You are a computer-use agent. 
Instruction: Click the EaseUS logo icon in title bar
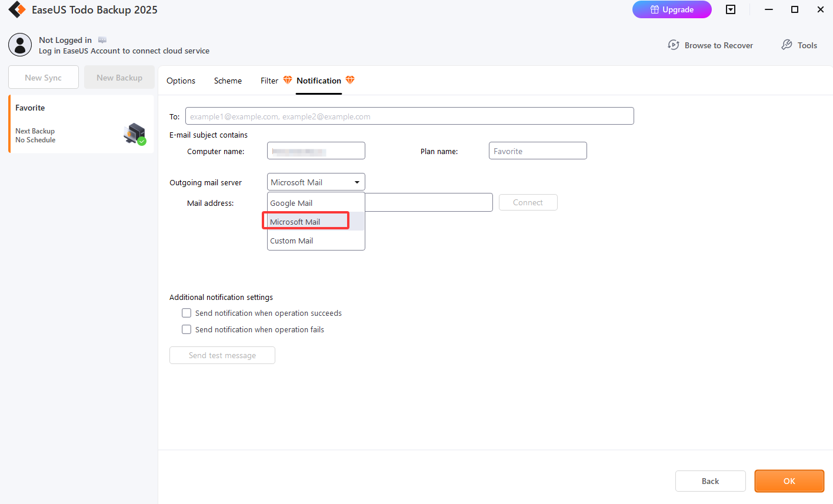(x=17, y=9)
